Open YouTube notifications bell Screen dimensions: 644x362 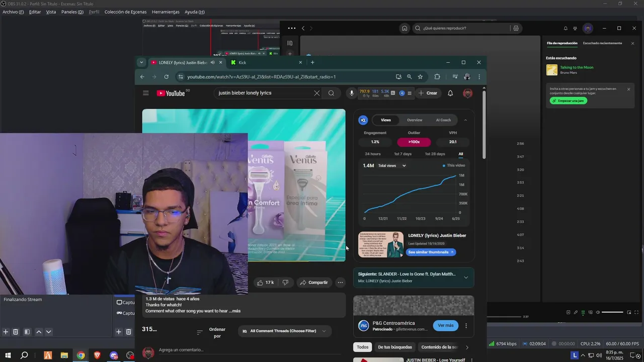pos(450,93)
